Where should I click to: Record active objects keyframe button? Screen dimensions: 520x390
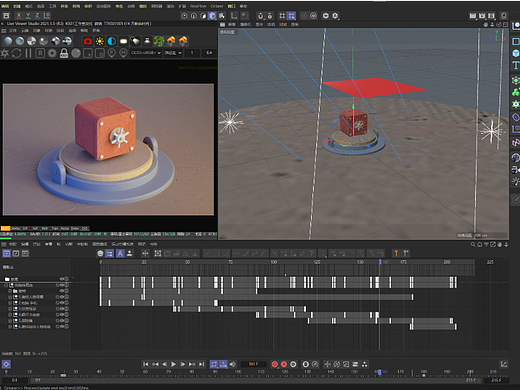[275, 364]
